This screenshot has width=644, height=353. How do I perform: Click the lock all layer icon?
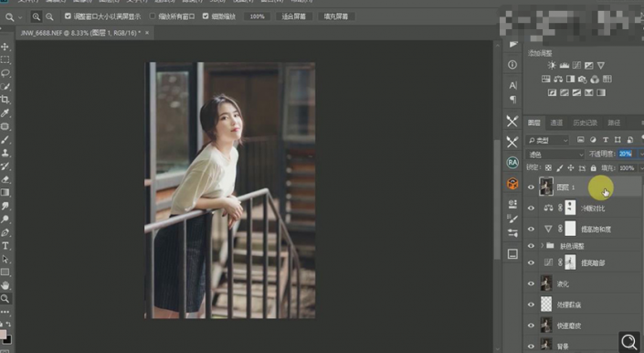coord(593,167)
